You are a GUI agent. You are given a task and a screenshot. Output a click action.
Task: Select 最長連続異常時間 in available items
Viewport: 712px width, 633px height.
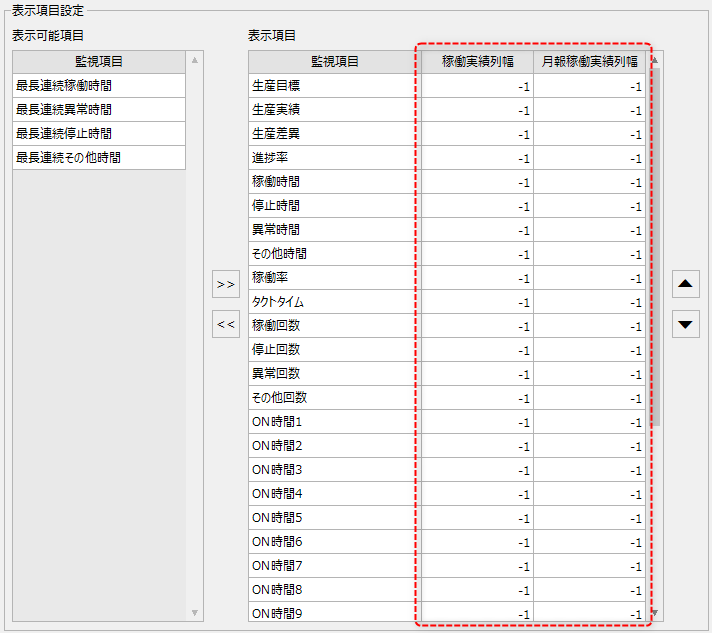coord(99,109)
